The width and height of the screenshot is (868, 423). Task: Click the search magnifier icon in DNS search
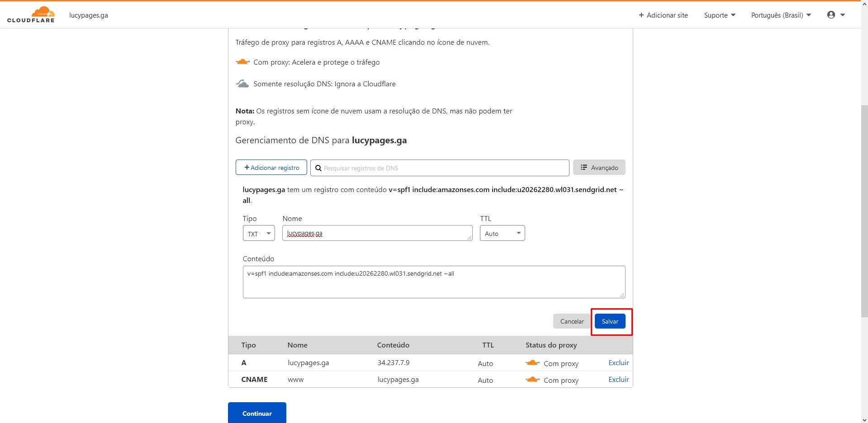click(318, 168)
